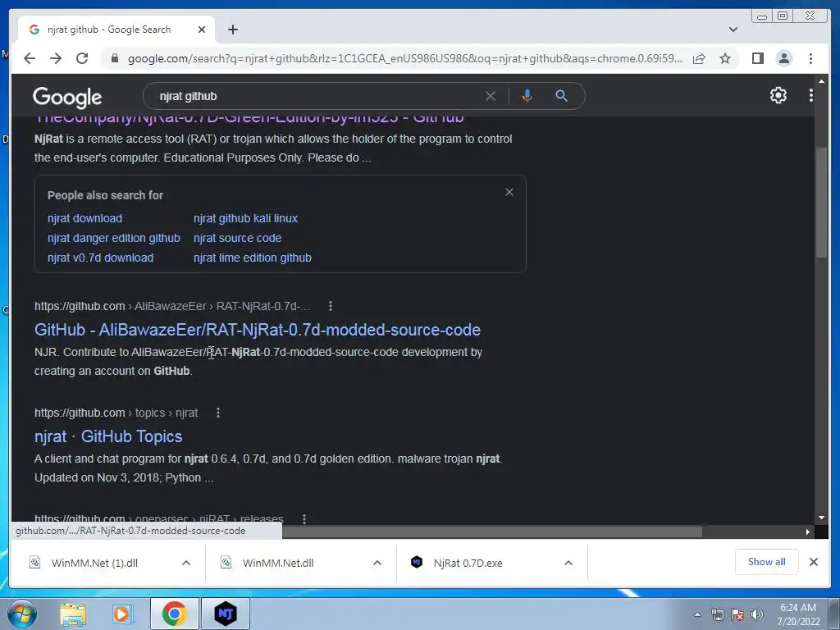Submit search with magnifier icon
Screen dimensions: 840x630
click(561, 96)
